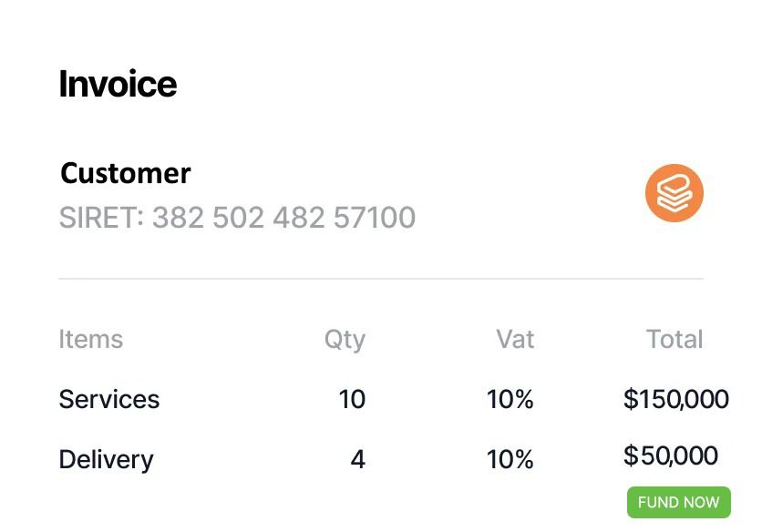Click the green FUND NOW button

click(x=678, y=502)
